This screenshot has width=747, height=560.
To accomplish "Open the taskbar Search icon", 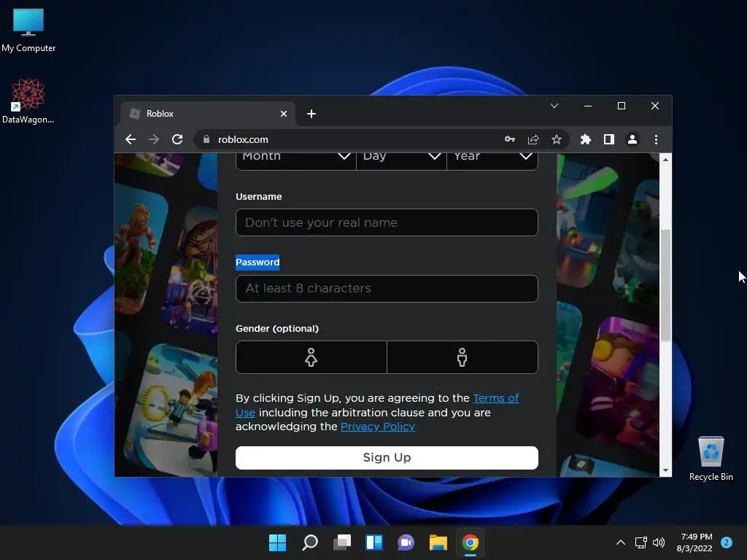I will click(x=310, y=542).
